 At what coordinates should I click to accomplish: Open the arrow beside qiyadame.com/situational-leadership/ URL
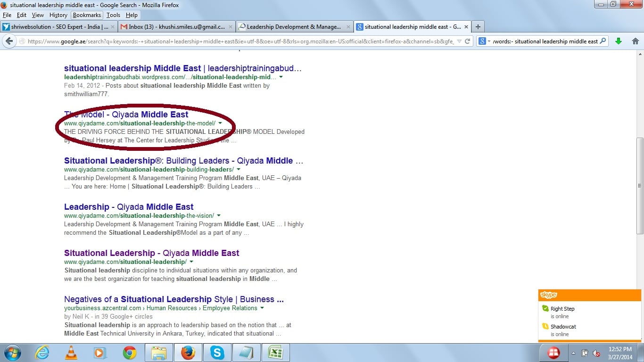pyautogui.click(x=191, y=262)
